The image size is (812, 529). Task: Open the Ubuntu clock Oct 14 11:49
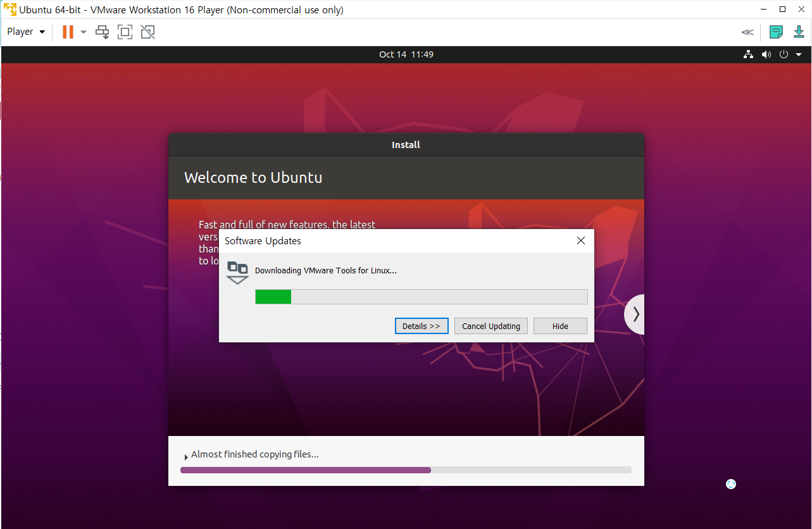(406, 54)
